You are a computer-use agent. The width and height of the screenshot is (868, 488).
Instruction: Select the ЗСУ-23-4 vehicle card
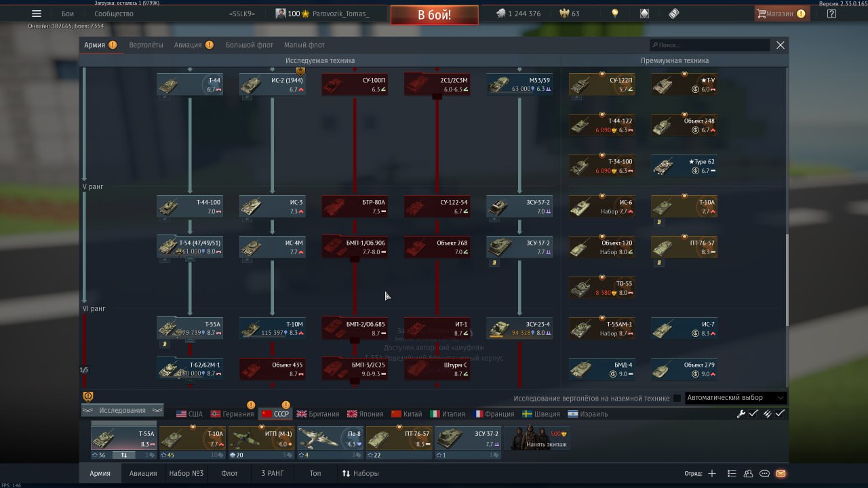pyautogui.click(x=519, y=328)
